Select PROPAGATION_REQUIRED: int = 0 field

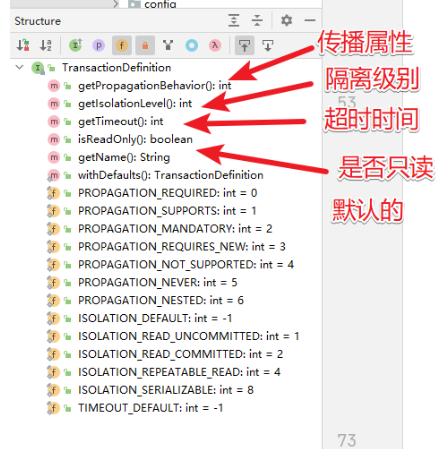tap(168, 193)
